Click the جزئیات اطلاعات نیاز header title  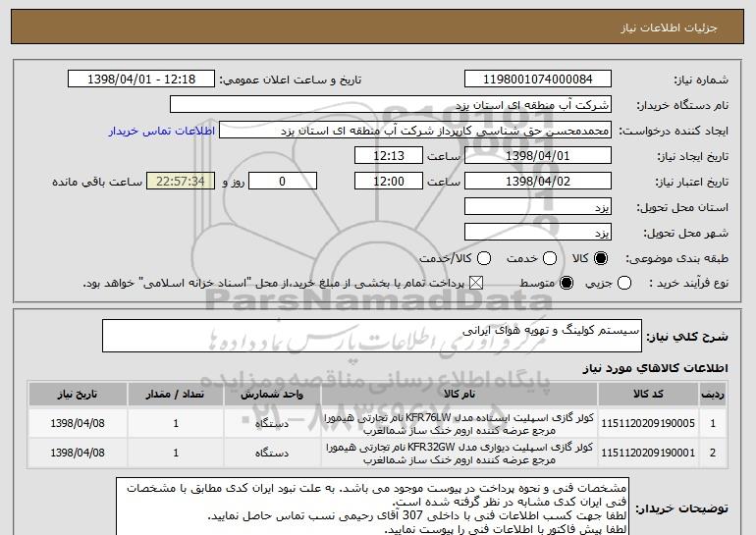pos(669,27)
